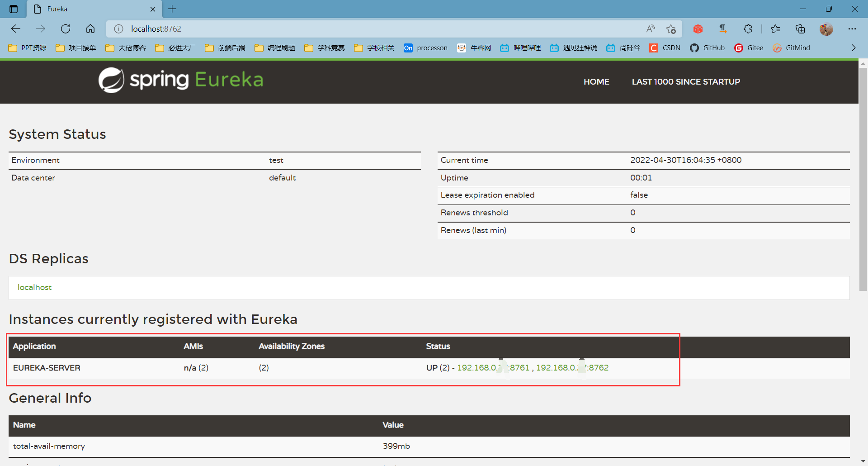Screen dimensions: 868x466
Task: Click the EUREKA-SERVER application cell
Action: click(x=47, y=368)
